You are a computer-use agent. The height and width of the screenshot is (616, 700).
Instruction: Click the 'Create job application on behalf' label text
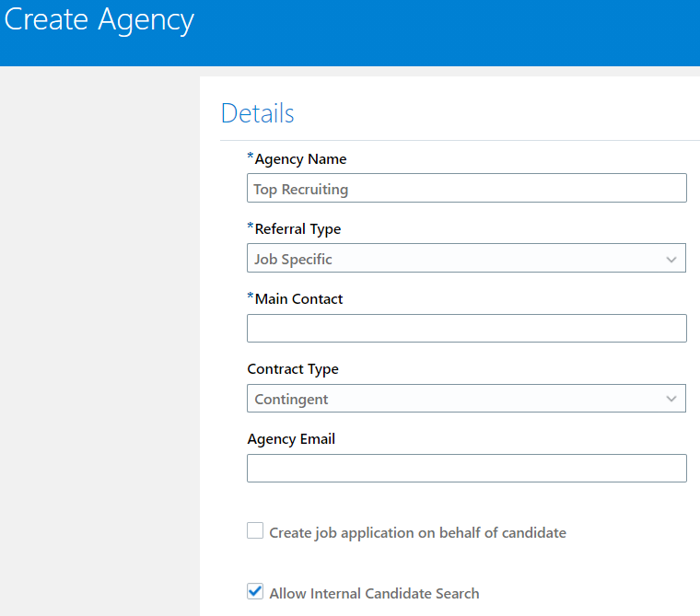tap(417, 532)
